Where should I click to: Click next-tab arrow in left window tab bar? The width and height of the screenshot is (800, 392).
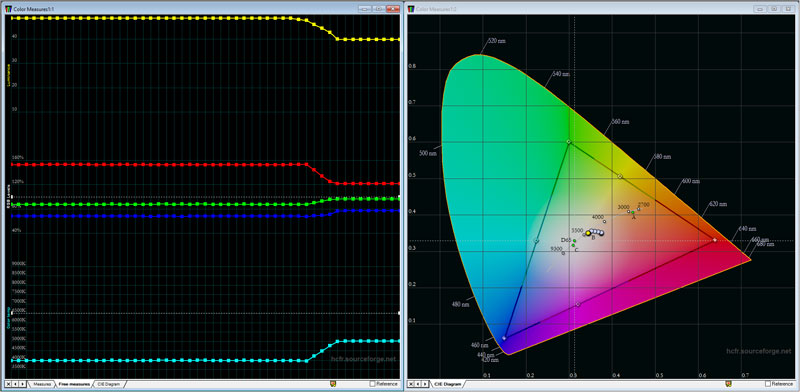[22, 383]
